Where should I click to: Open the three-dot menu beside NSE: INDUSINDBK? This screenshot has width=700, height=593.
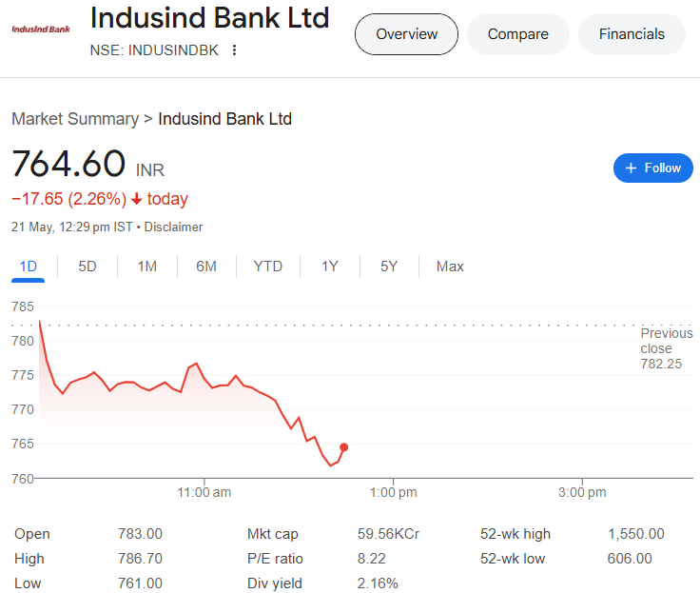pos(234,50)
